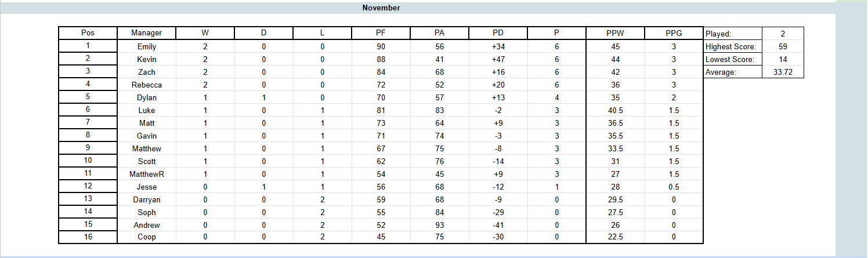The width and height of the screenshot is (868, 258).
Task: Click the PPW column header
Action: tap(616, 33)
